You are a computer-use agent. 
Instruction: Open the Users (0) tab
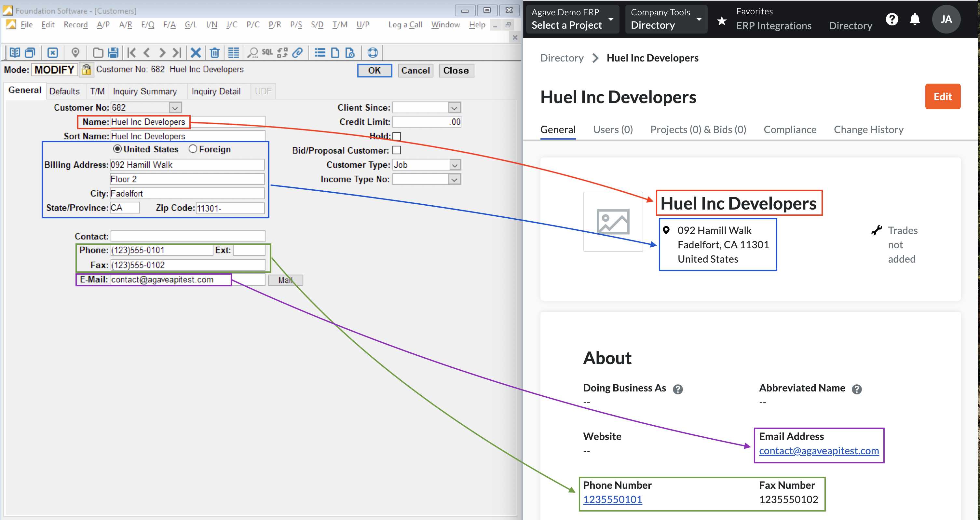(x=612, y=130)
